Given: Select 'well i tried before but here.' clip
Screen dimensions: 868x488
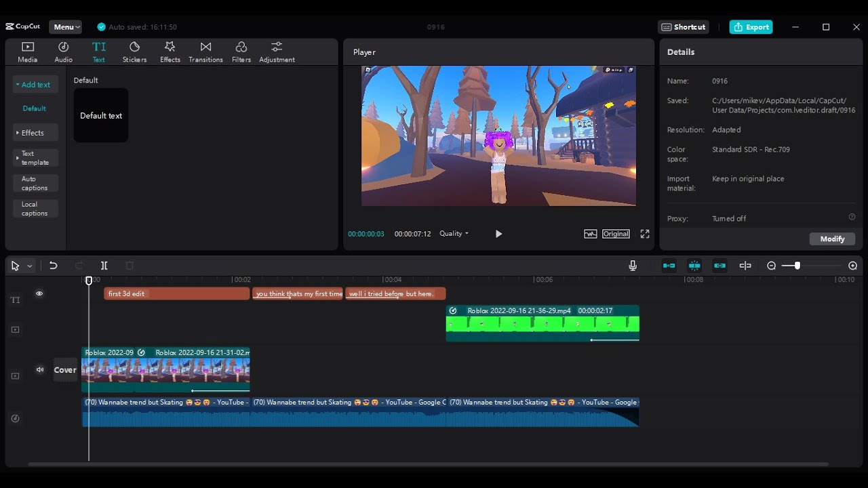Looking at the screenshot, I should pyautogui.click(x=395, y=293).
